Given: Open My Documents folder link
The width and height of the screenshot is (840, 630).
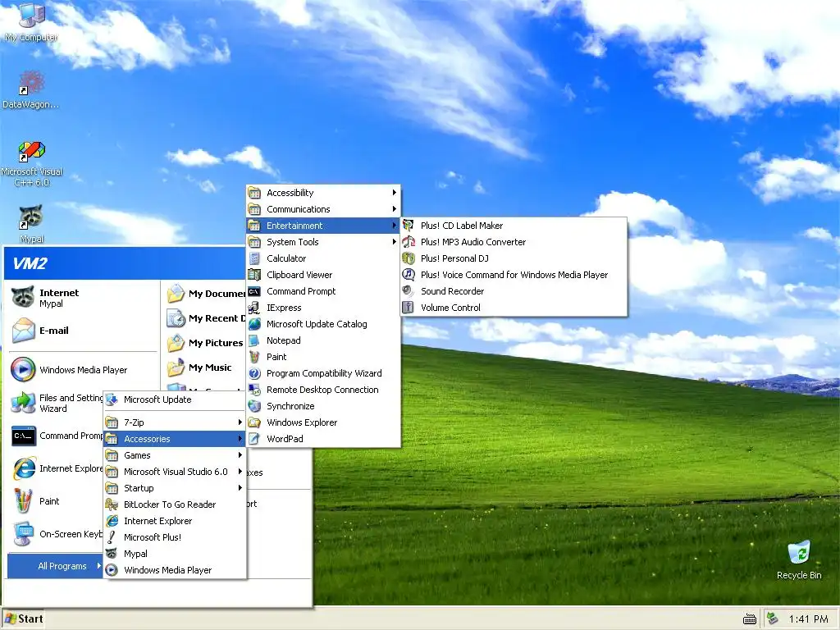Looking at the screenshot, I should point(205,294).
